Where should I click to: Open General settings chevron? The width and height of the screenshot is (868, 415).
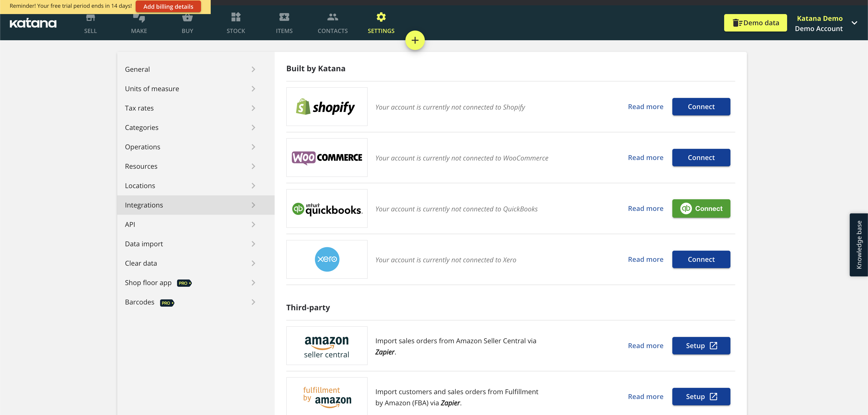253,69
